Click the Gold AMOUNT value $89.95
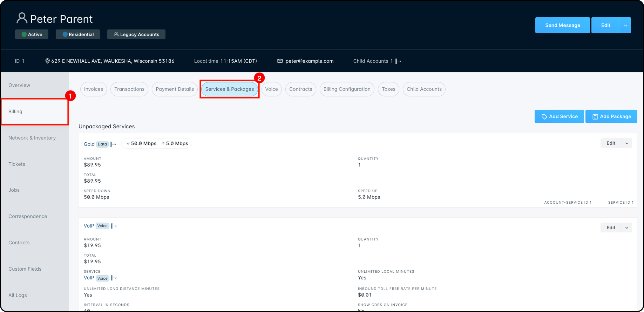This screenshot has width=644, height=312. click(x=92, y=165)
